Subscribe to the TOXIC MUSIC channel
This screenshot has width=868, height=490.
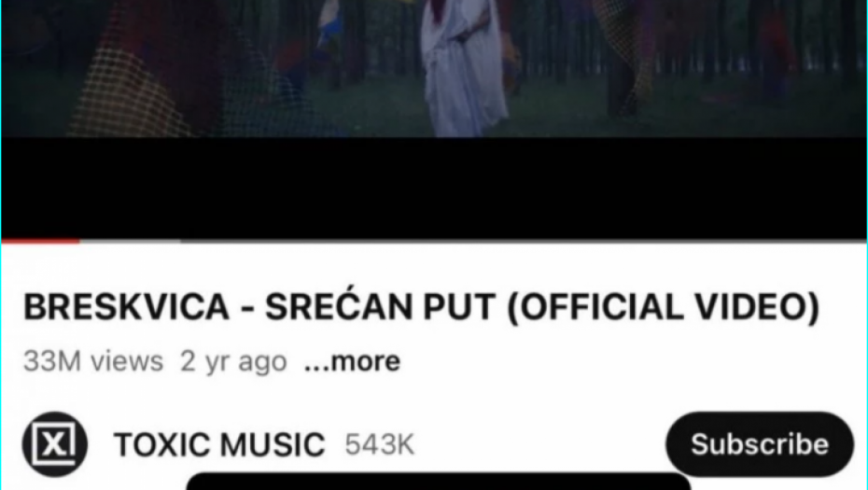[x=760, y=444]
